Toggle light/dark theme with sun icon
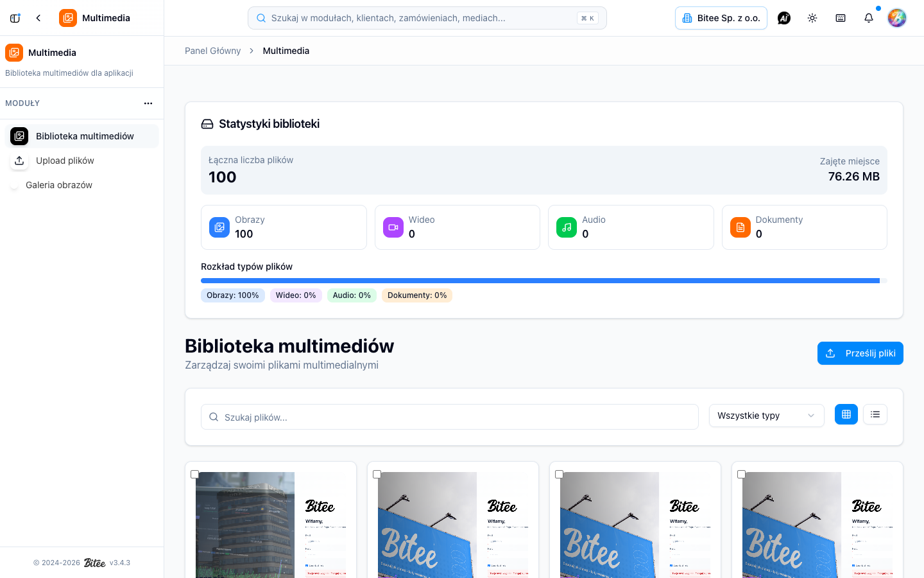924x578 pixels. (x=812, y=18)
